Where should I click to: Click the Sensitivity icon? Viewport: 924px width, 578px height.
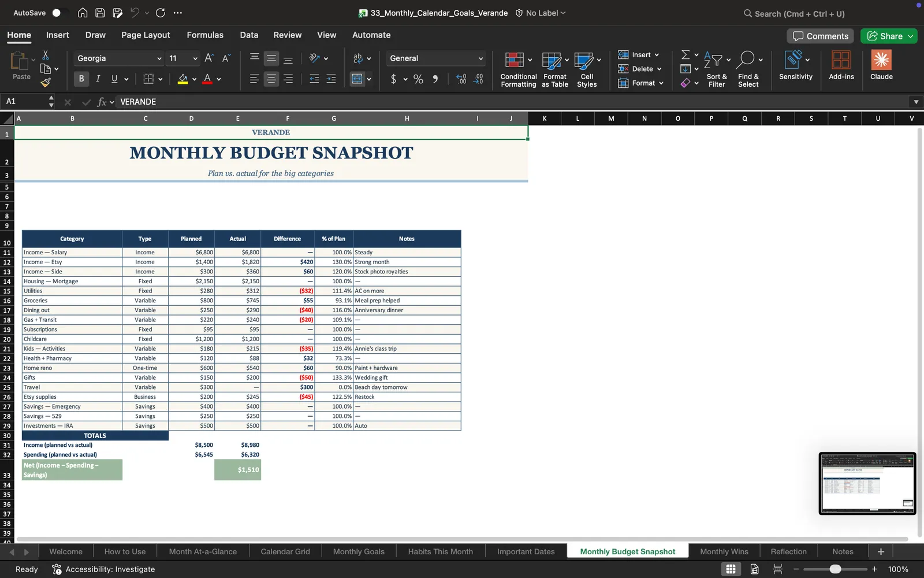coord(795,65)
